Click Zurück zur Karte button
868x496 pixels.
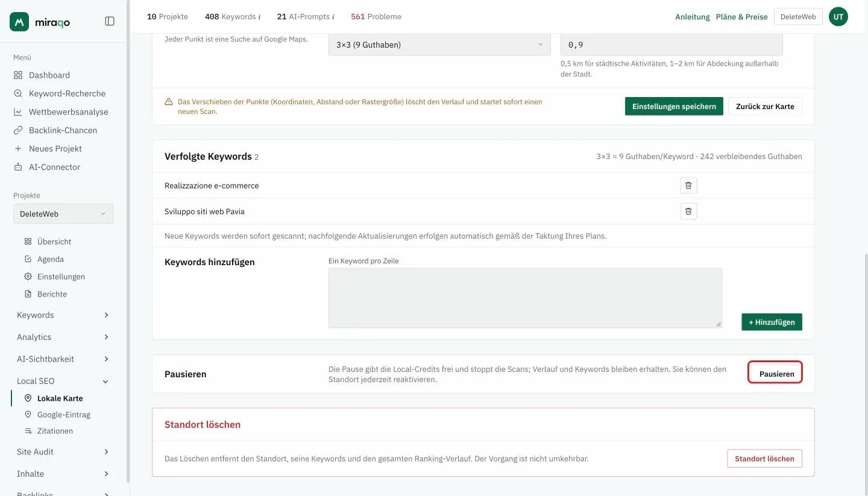765,106
